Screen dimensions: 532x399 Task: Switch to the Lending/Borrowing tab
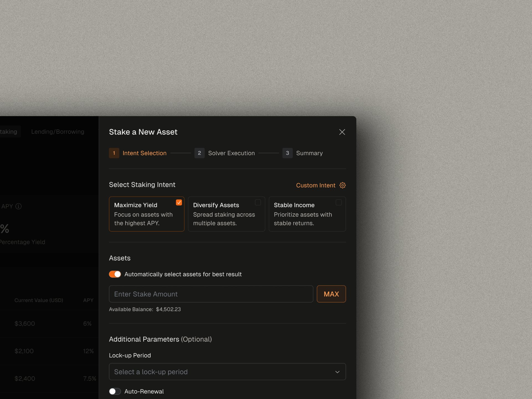[x=58, y=132]
